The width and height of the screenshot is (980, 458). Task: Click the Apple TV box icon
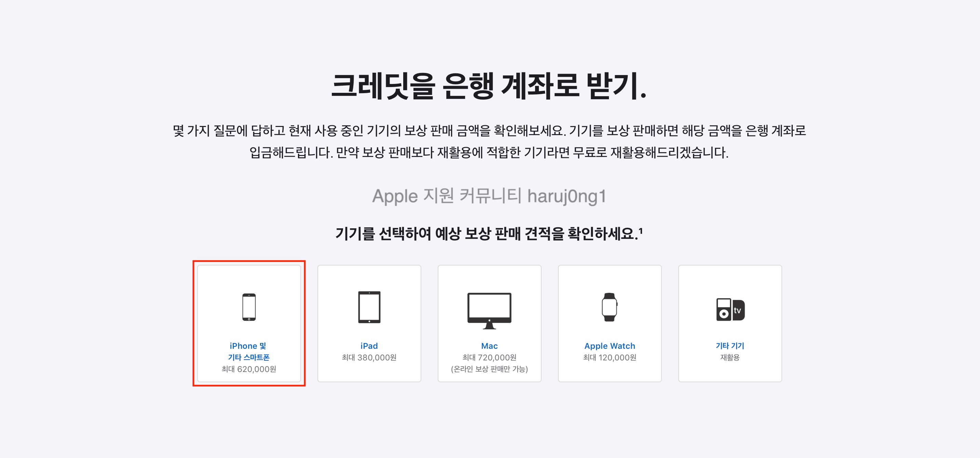click(x=738, y=310)
